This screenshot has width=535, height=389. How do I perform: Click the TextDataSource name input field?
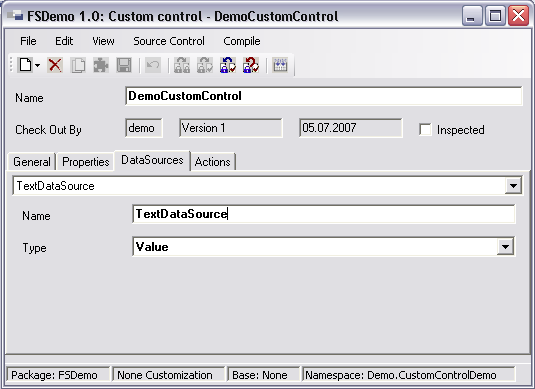[323, 214]
